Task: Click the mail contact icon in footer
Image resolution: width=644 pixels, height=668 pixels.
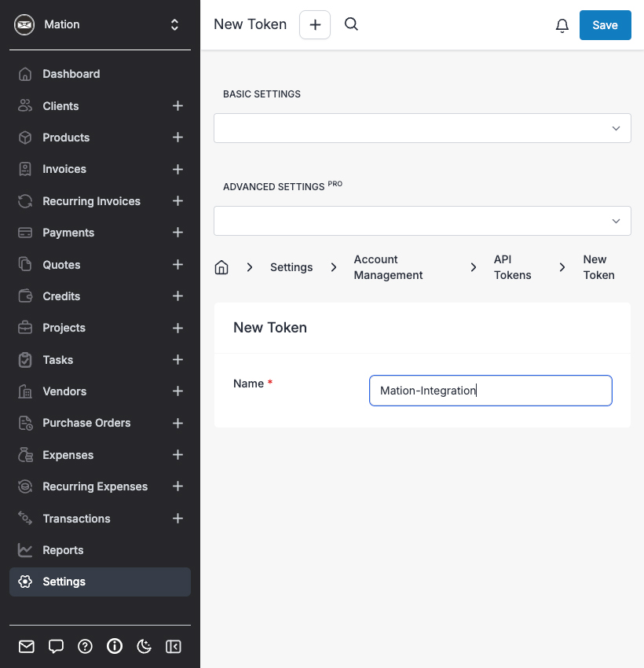Action: pos(27,647)
